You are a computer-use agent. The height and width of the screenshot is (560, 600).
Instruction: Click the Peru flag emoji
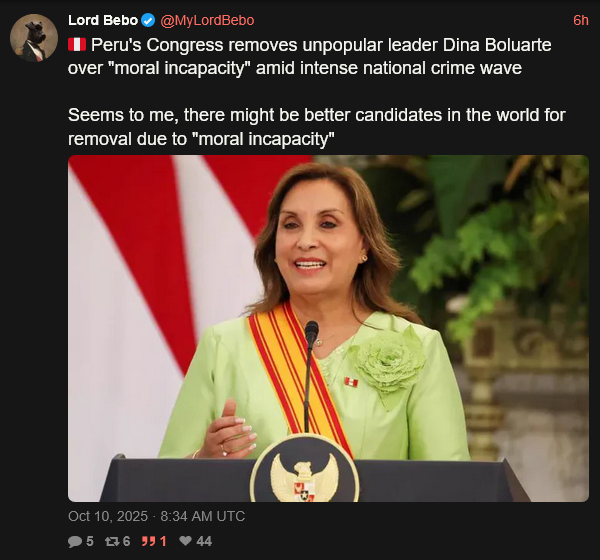pos(77,45)
